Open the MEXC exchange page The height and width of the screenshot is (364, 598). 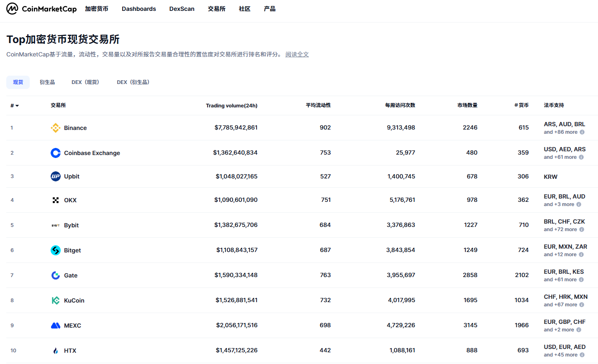[72, 326]
